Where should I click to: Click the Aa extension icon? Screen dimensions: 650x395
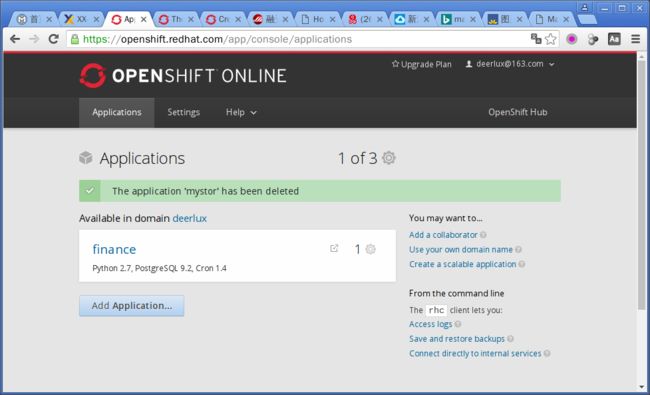pos(614,39)
